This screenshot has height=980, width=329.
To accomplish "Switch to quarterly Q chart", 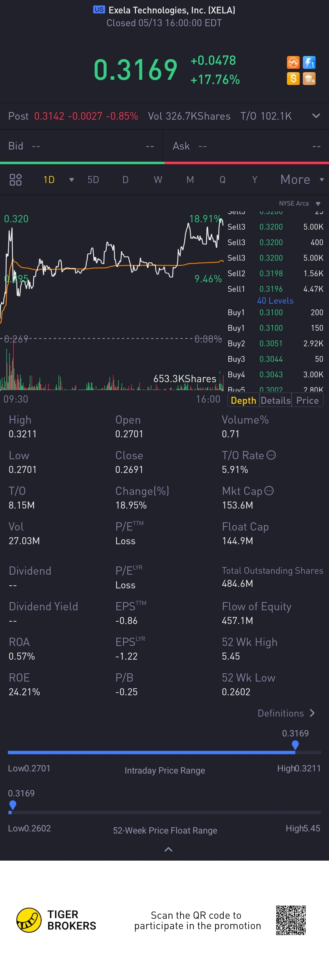I will click(222, 180).
